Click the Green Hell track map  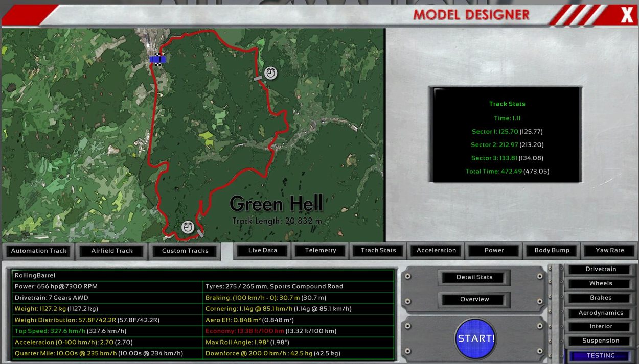193,135
